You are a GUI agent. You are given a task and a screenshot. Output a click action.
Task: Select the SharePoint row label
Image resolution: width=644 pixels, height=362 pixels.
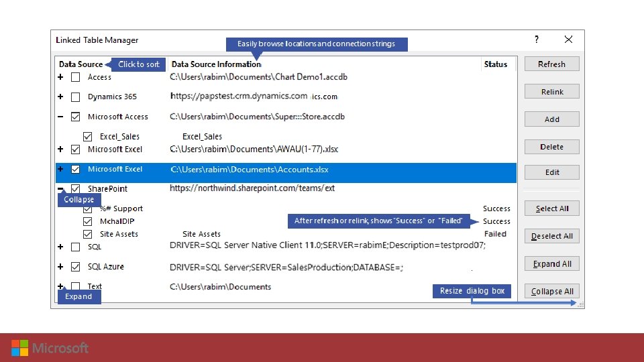pyautogui.click(x=107, y=189)
